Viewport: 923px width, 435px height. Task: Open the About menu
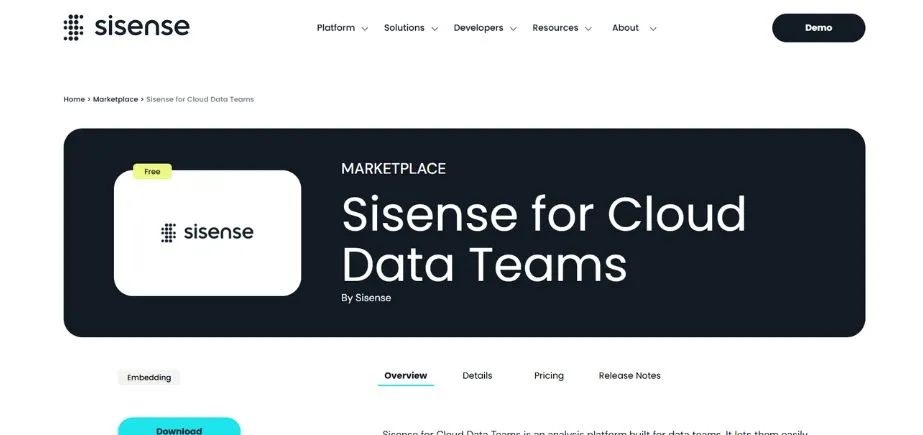[625, 28]
